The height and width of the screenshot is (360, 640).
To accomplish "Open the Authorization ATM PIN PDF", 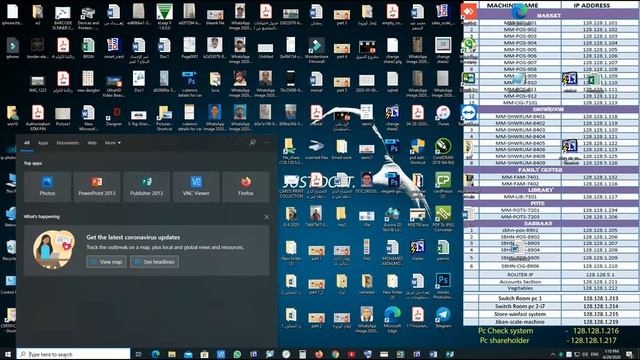I will click(x=38, y=118).
